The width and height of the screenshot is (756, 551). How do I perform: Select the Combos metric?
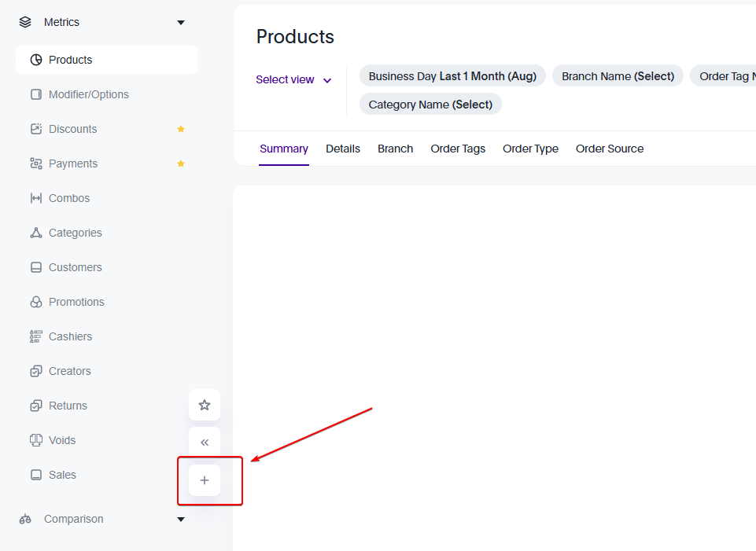click(68, 198)
